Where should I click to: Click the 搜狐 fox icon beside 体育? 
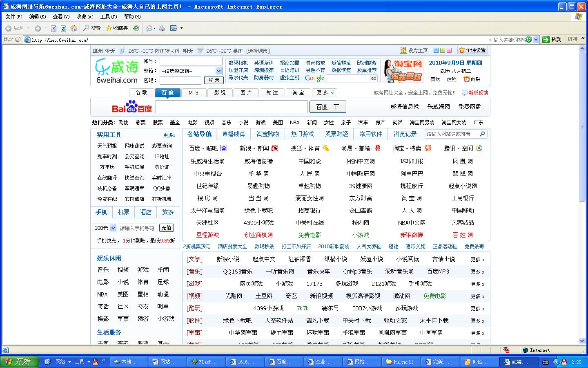pyautogui.click(x=325, y=148)
